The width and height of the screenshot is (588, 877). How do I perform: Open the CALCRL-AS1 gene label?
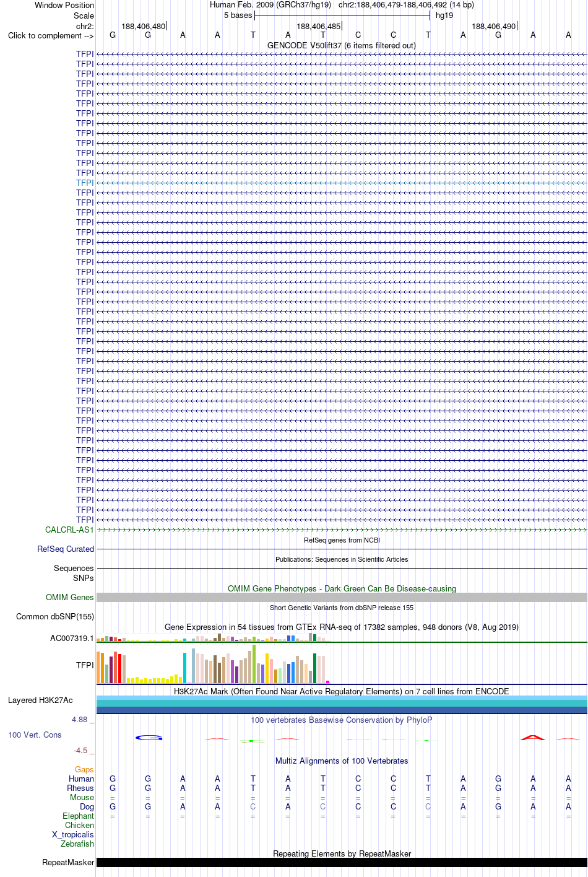(x=69, y=530)
